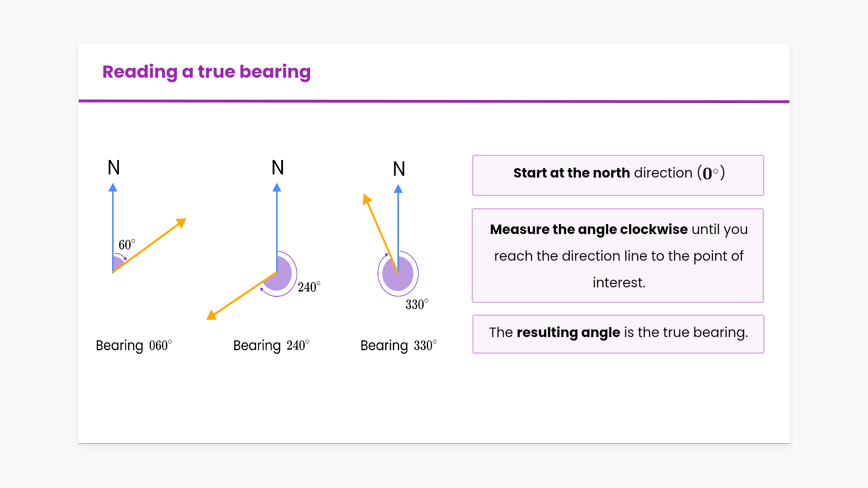
Task: Click the N label above the leftmost diagram
Action: click(x=114, y=168)
